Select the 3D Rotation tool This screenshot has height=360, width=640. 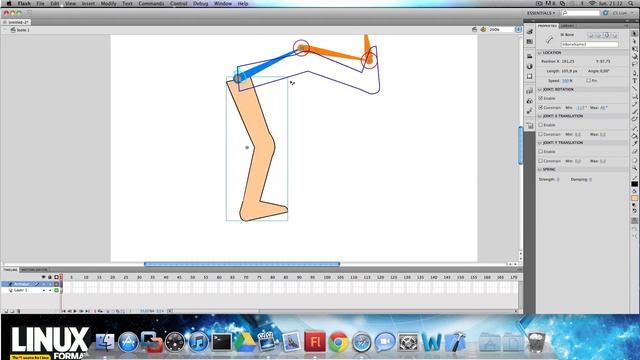click(x=634, y=57)
